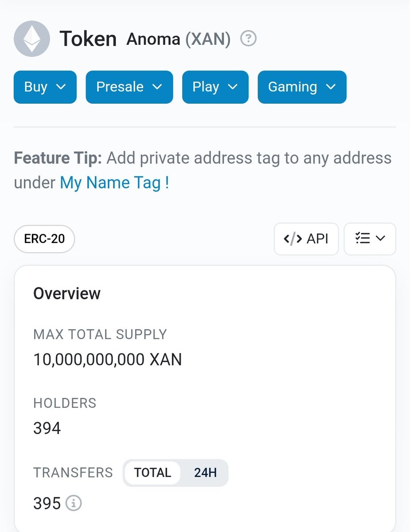
Task: Open the checklist options dropdown
Action: (370, 239)
